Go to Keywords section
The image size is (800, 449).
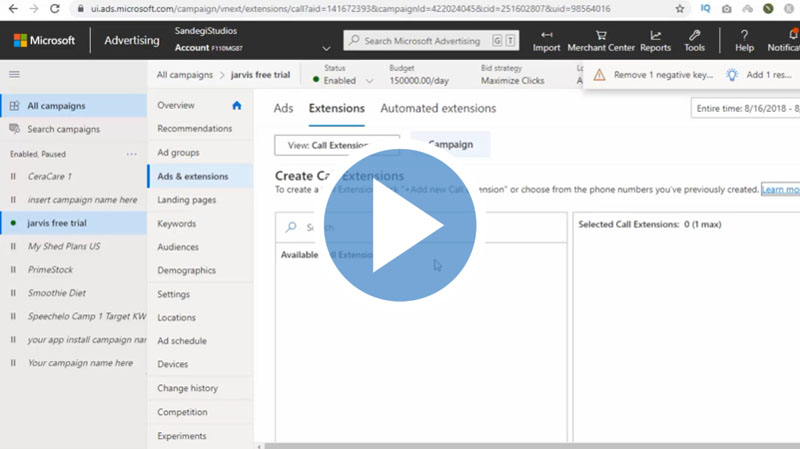(177, 223)
